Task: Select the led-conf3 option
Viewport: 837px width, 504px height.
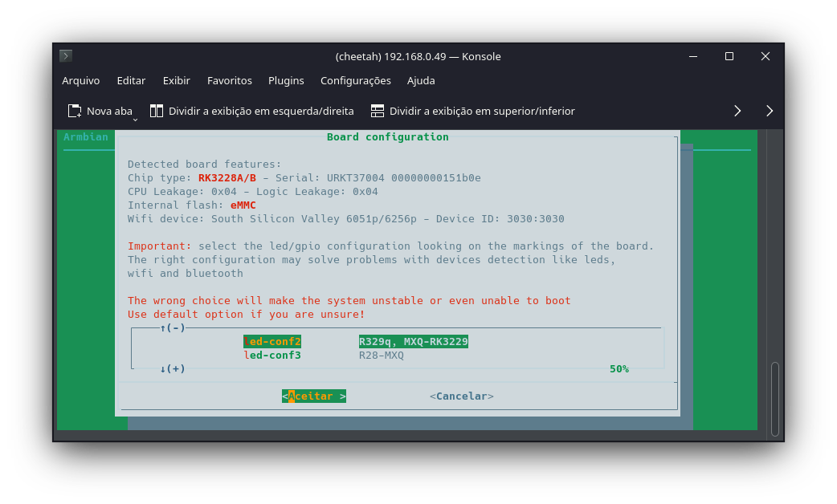Action: [x=272, y=356]
